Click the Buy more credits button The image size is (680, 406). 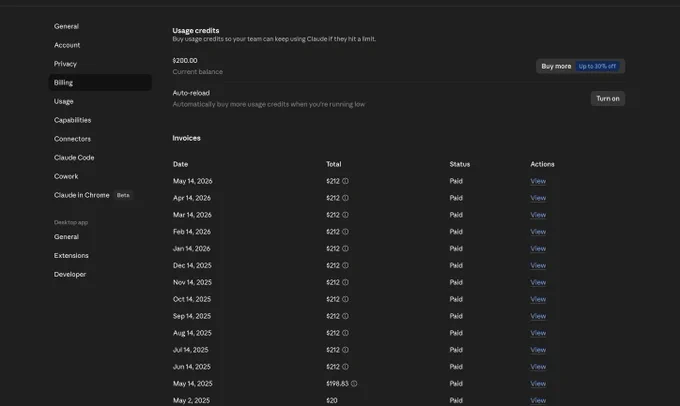(x=580, y=66)
